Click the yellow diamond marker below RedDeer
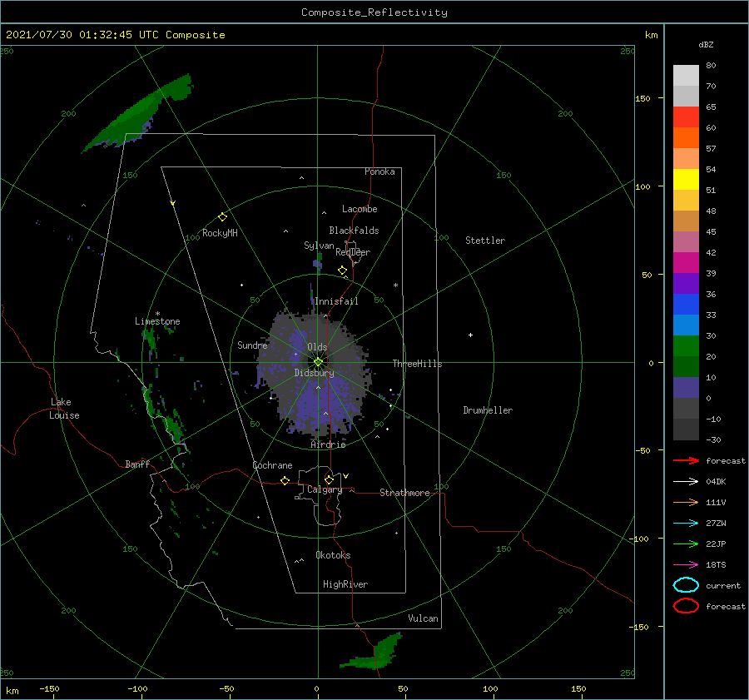Image resolution: width=749 pixels, height=700 pixels. tap(343, 271)
